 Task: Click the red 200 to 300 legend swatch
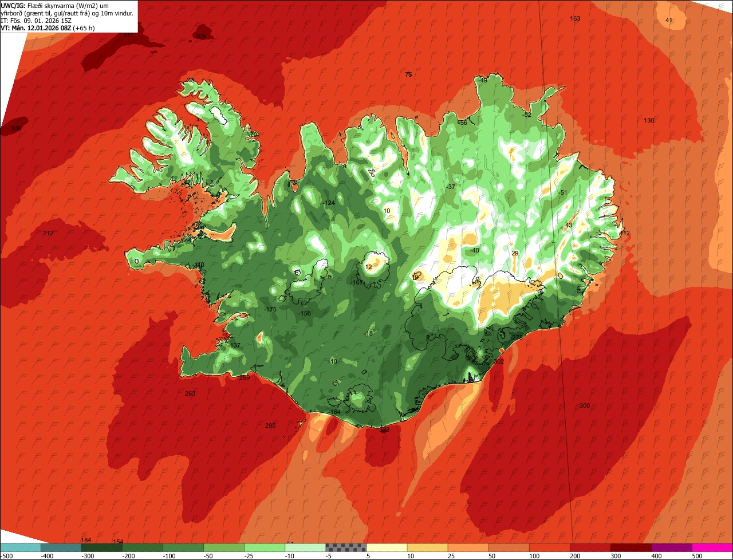590,547
